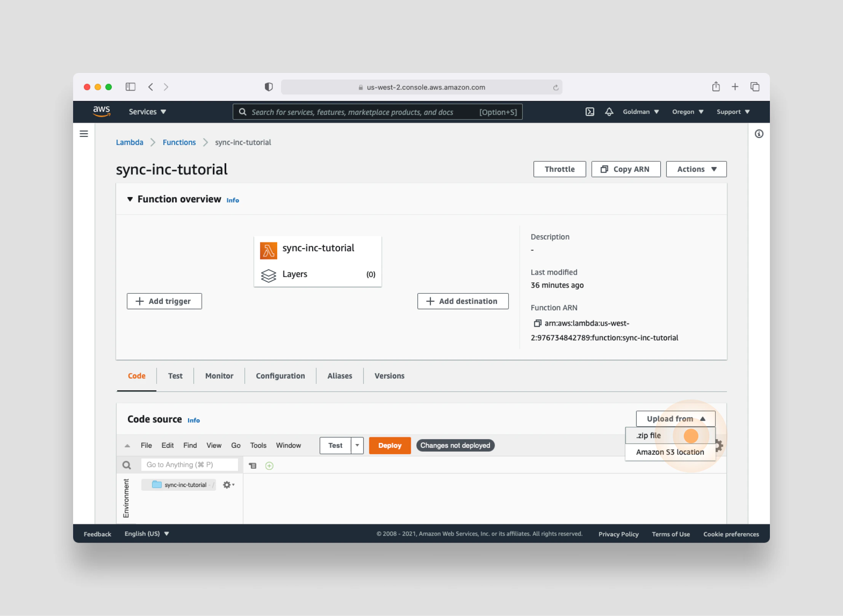
Task: Open the editor Go menu
Action: point(236,446)
